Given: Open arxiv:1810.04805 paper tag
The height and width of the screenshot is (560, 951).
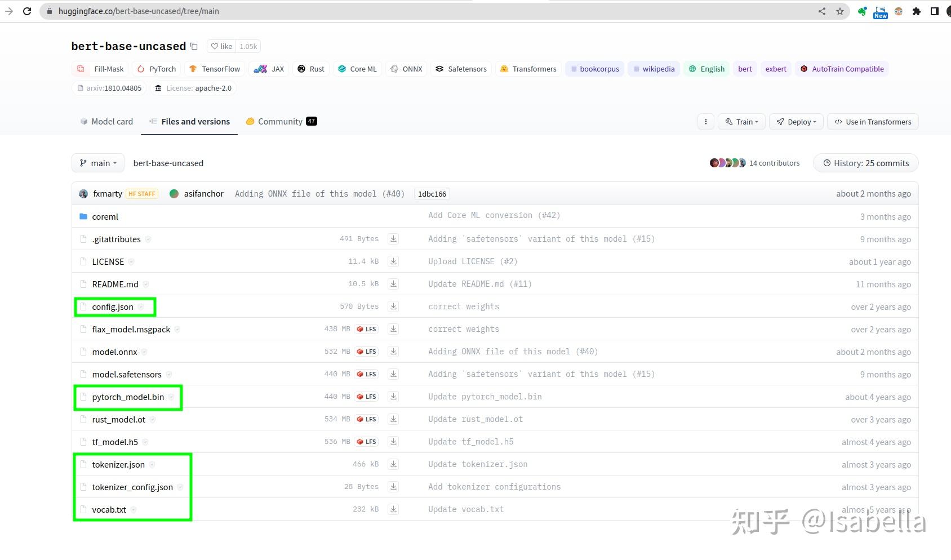Looking at the screenshot, I should [109, 88].
